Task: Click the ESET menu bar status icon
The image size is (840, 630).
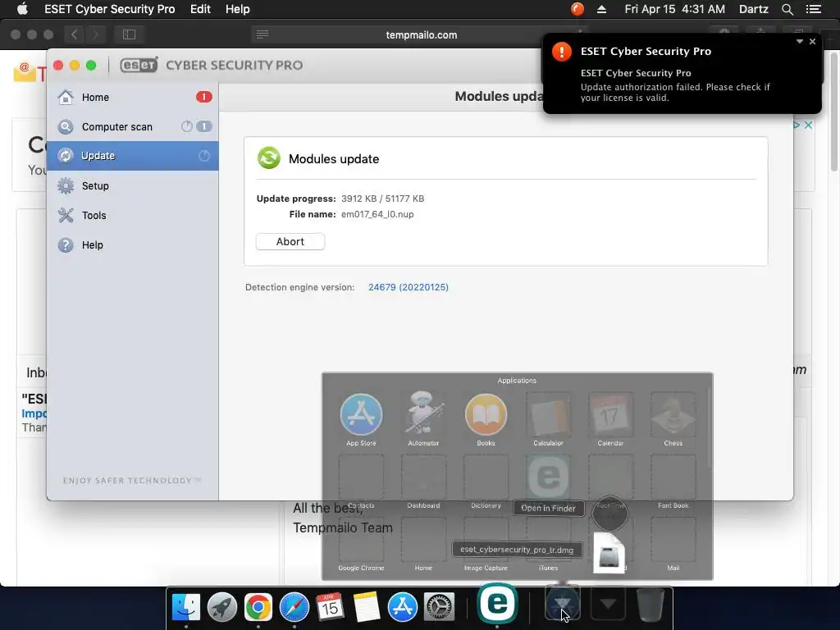Action: click(577, 9)
